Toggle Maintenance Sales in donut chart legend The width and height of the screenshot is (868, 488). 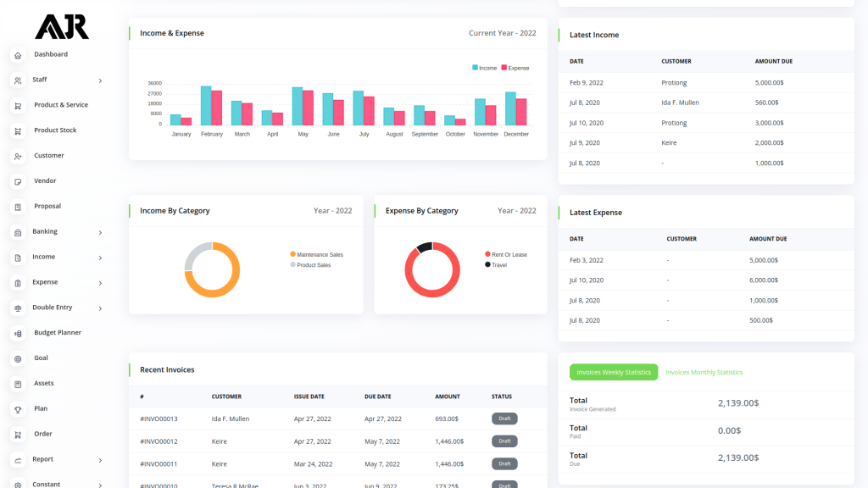(315, 254)
